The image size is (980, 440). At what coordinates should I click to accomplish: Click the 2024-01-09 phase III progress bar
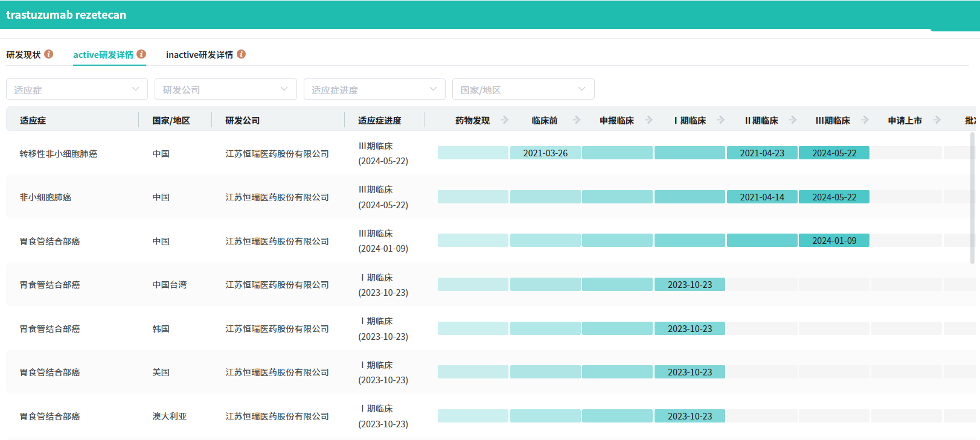(834, 241)
